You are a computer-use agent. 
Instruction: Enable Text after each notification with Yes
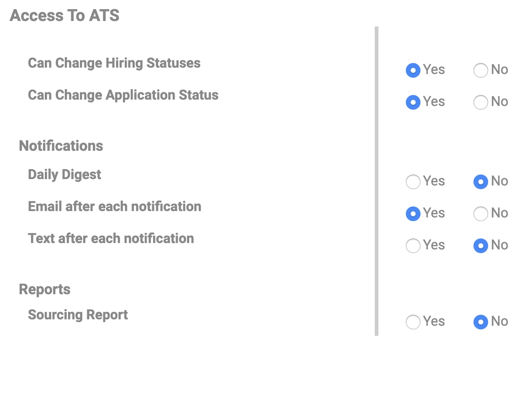click(x=413, y=246)
